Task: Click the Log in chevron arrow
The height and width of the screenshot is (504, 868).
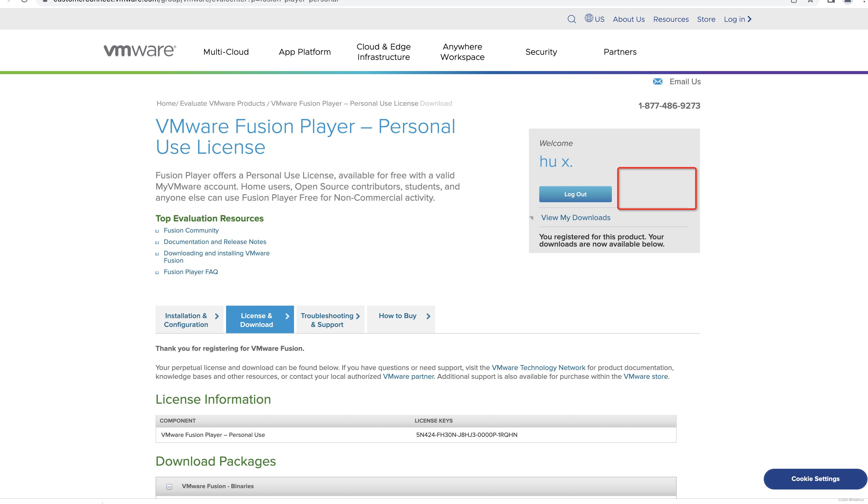Action: [x=750, y=19]
